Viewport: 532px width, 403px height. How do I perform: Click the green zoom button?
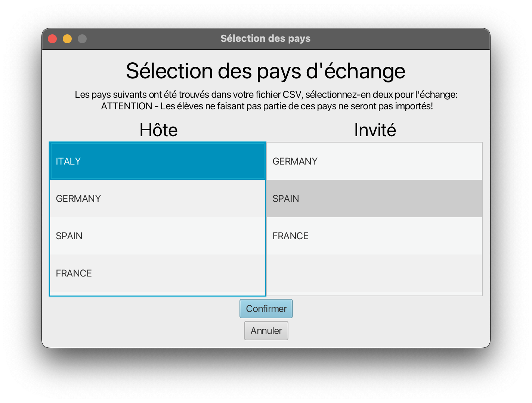[x=82, y=38]
